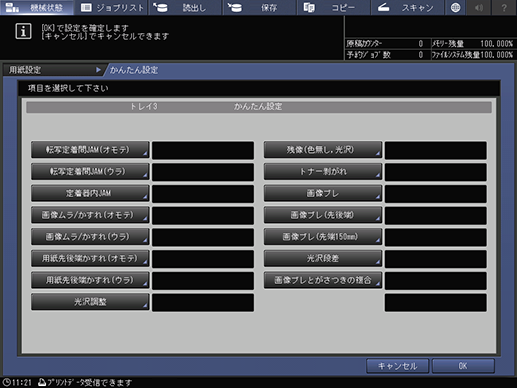Viewport: 517px width, 388px height.
Task: Click the speaker sound icon
Action: [479, 7]
